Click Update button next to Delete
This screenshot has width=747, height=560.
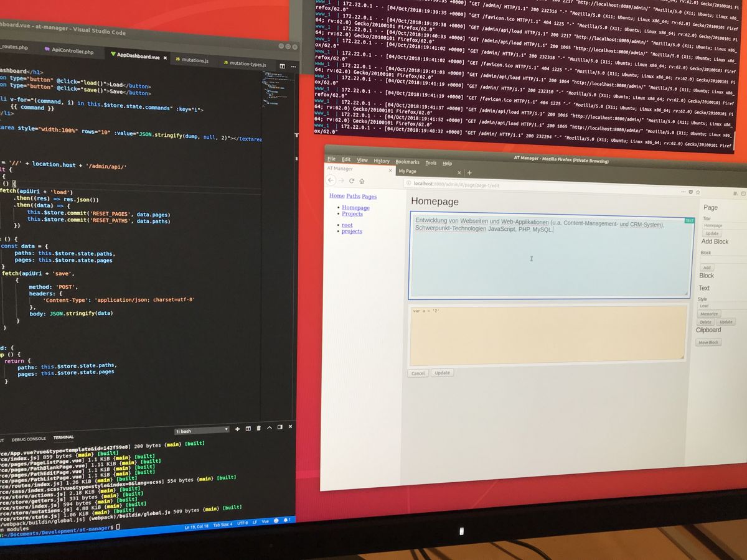point(726,322)
